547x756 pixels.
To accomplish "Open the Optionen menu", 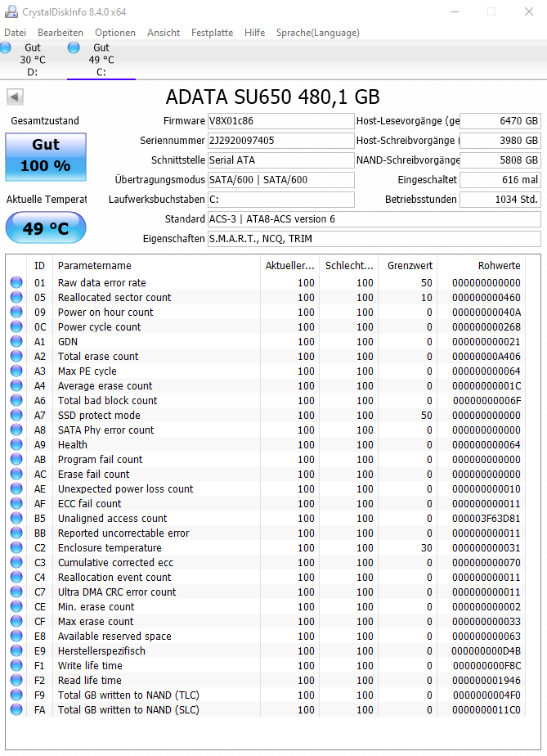I will tap(115, 32).
